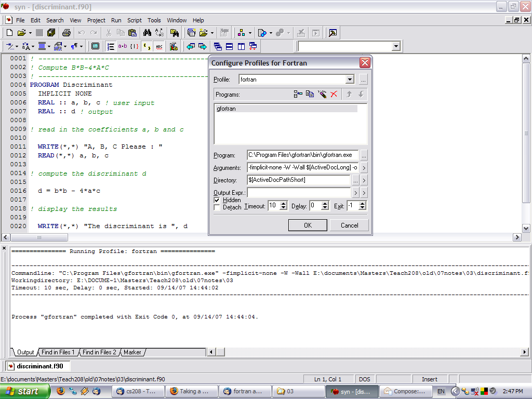Select the Marker output tab
532x399 pixels.
coord(132,352)
